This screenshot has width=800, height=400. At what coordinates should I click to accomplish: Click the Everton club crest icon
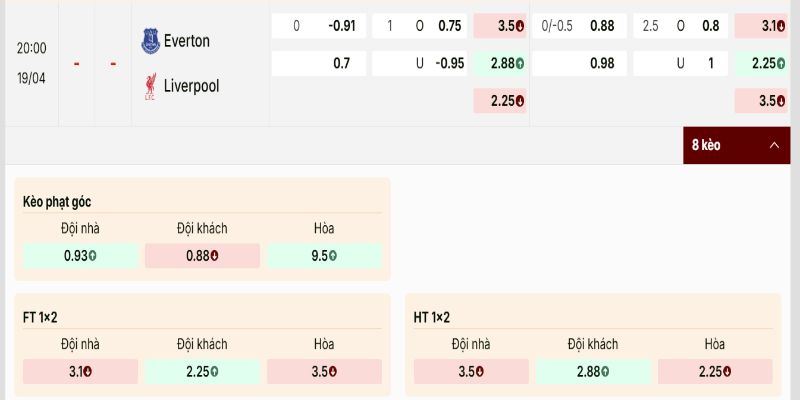click(x=150, y=41)
